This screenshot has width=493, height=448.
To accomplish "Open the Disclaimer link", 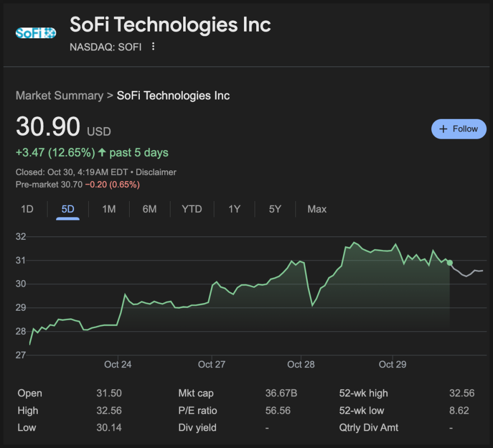I will click(156, 172).
